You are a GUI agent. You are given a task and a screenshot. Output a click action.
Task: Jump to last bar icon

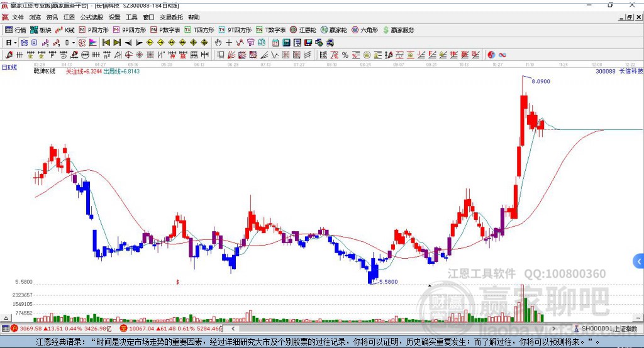pyautogui.click(x=117, y=42)
